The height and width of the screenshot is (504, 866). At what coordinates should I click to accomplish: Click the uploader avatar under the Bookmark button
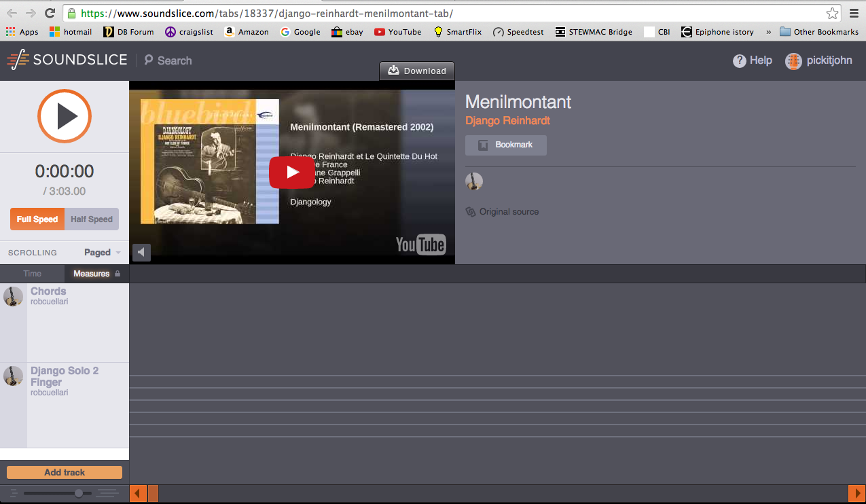(474, 181)
